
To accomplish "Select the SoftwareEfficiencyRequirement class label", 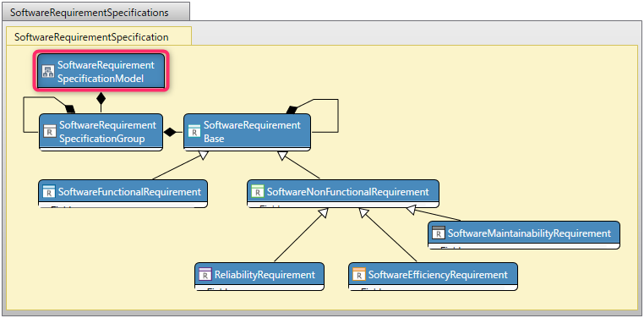I will coord(439,275).
